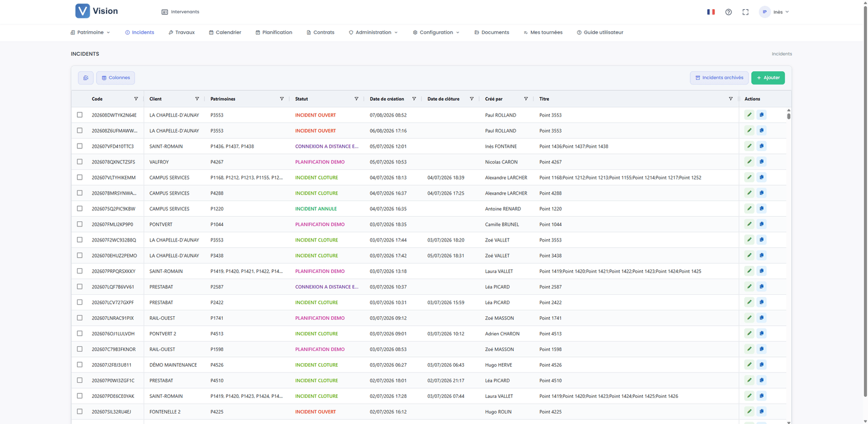The width and height of the screenshot is (868, 424).
Task: Click the Ajouter button
Action: (x=768, y=78)
